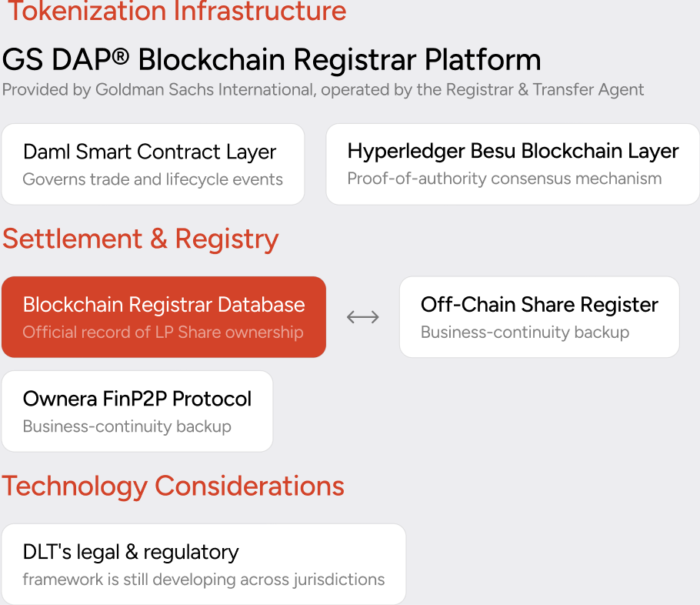Screen dimensions: 700x605
Task: Click the registered trademark symbol after DAP
Action: pos(120,56)
